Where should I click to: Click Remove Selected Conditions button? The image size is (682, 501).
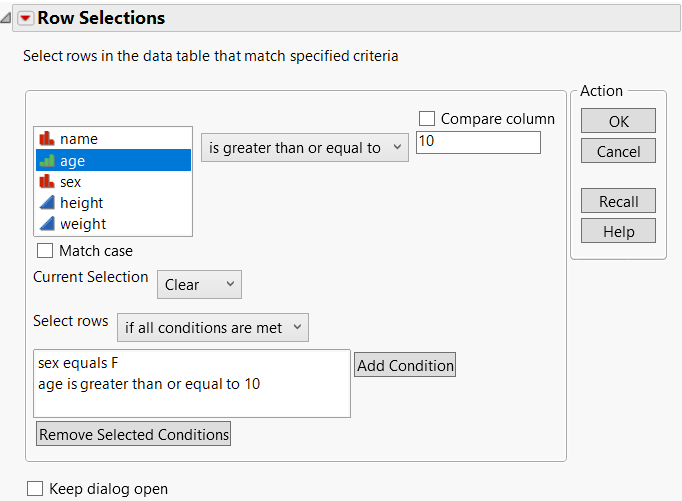pyautogui.click(x=134, y=434)
